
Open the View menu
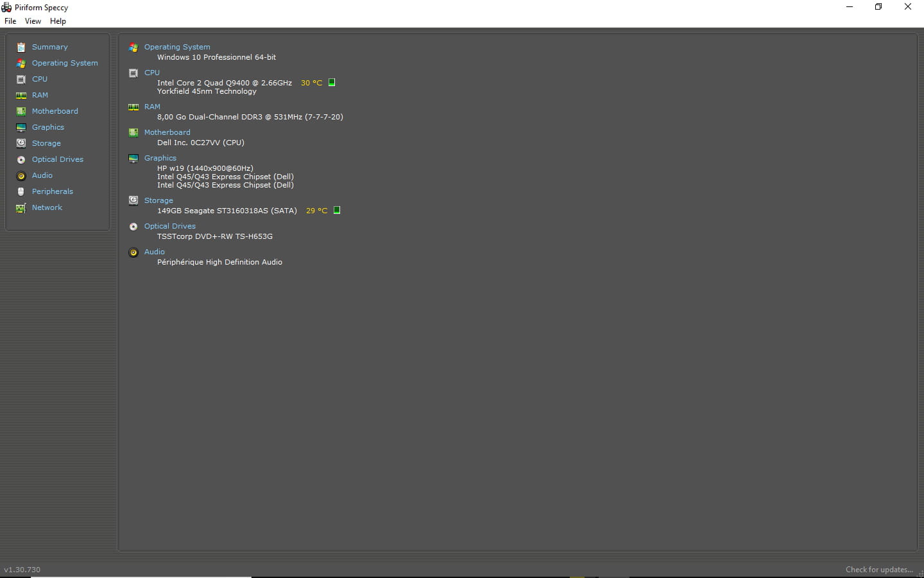33,21
